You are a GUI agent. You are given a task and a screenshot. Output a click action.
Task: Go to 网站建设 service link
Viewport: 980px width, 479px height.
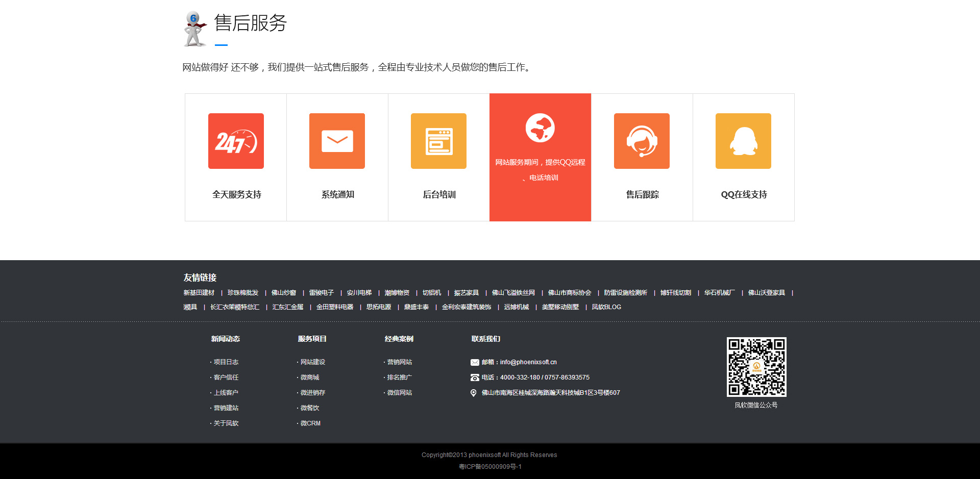point(313,362)
